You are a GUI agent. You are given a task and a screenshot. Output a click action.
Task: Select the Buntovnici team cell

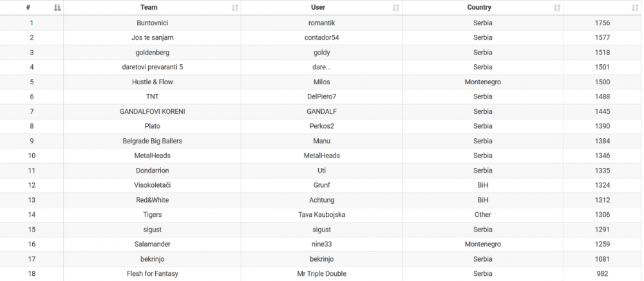[152, 23]
